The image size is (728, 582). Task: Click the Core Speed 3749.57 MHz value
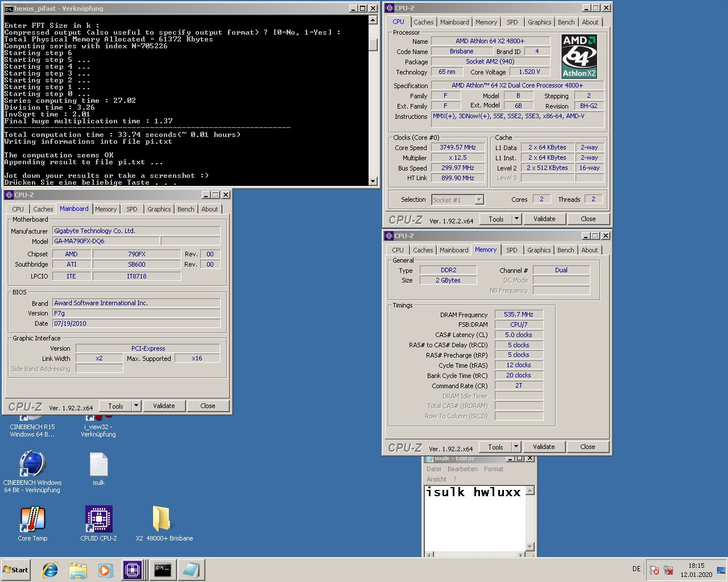point(458,147)
